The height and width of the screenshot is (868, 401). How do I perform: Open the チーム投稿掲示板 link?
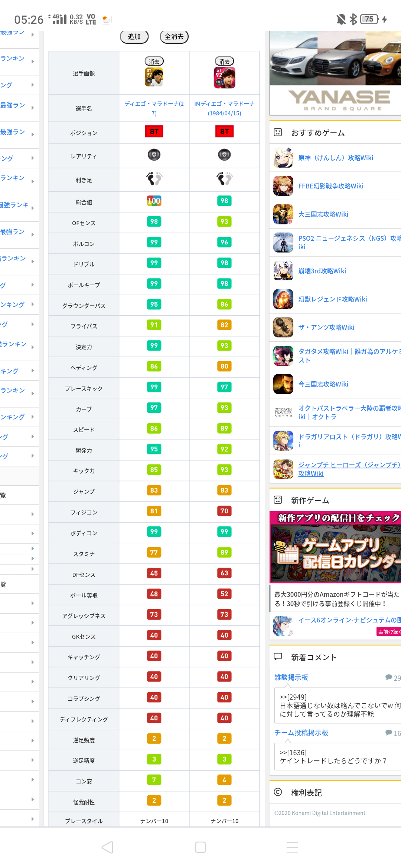click(301, 733)
